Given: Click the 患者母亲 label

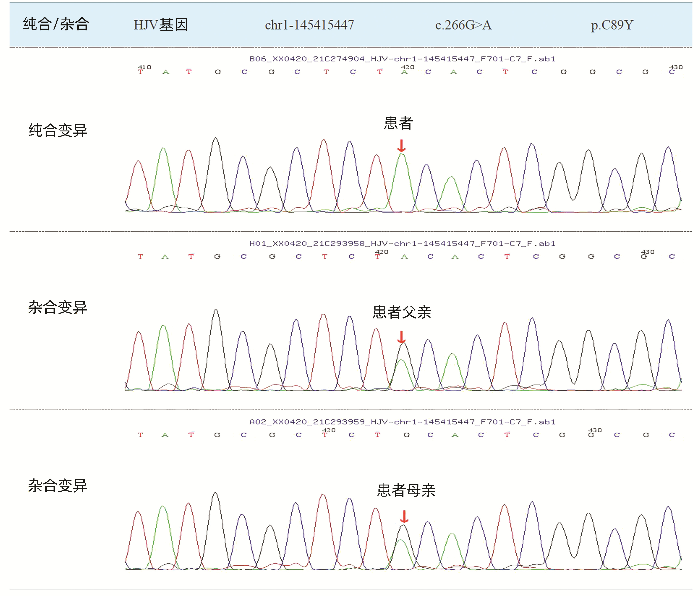Looking at the screenshot, I should tap(406, 490).
